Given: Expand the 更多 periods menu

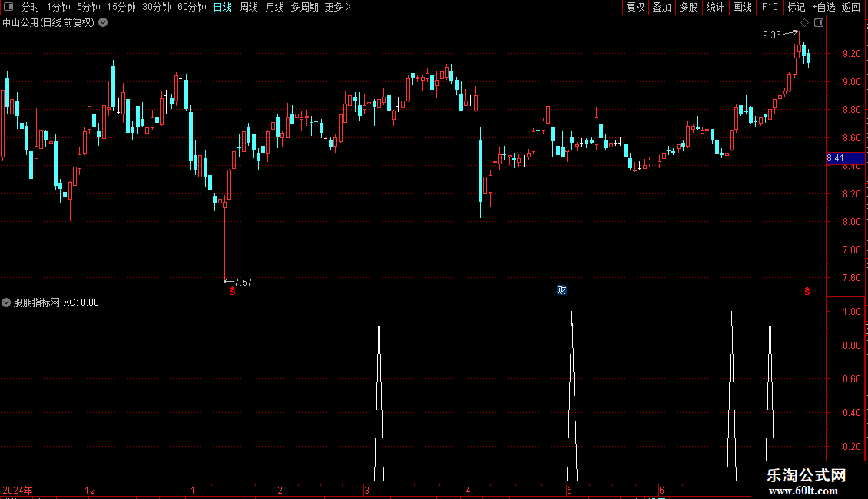Looking at the screenshot, I should click(x=338, y=7).
